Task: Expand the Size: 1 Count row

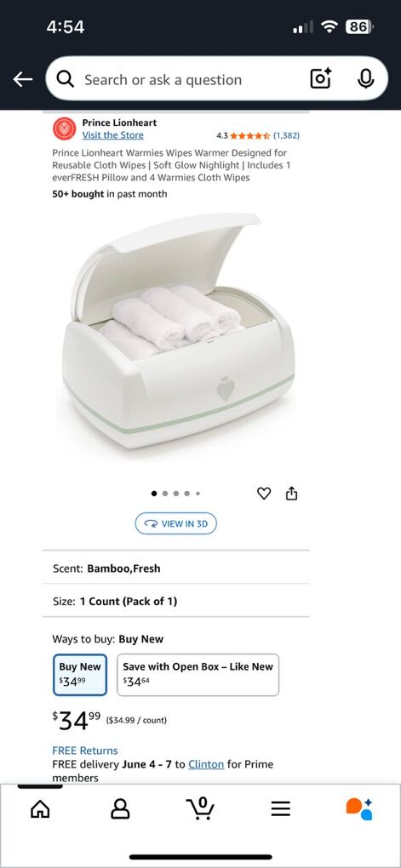Action: click(x=175, y=601)
